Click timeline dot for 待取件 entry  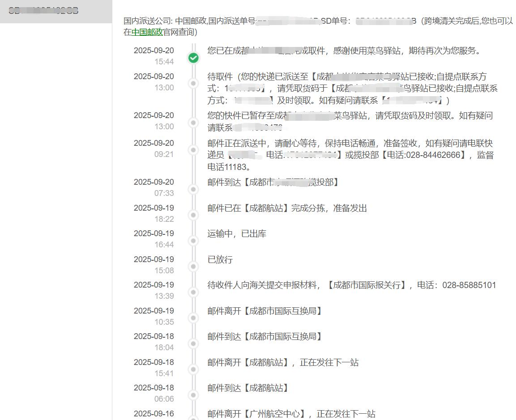tap(193, 83)
